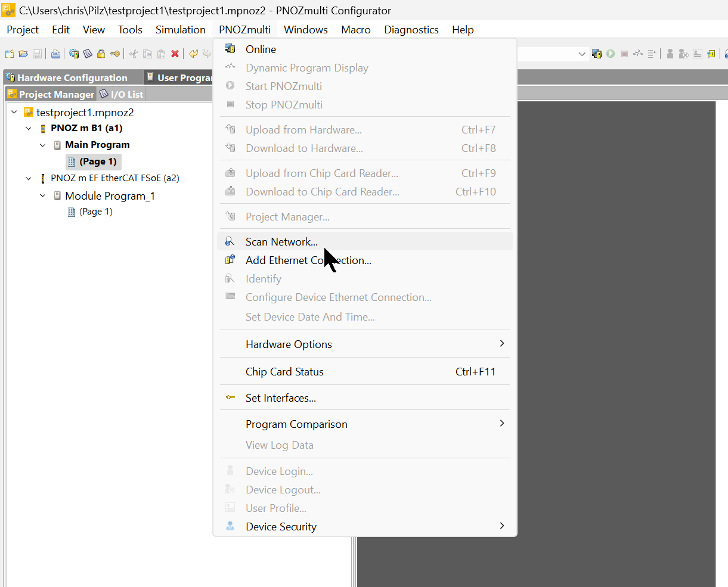Viewport: 728px width, 587px height.
Task: Click the yellow Undo arrow icon
Action: tap(193, 54)
